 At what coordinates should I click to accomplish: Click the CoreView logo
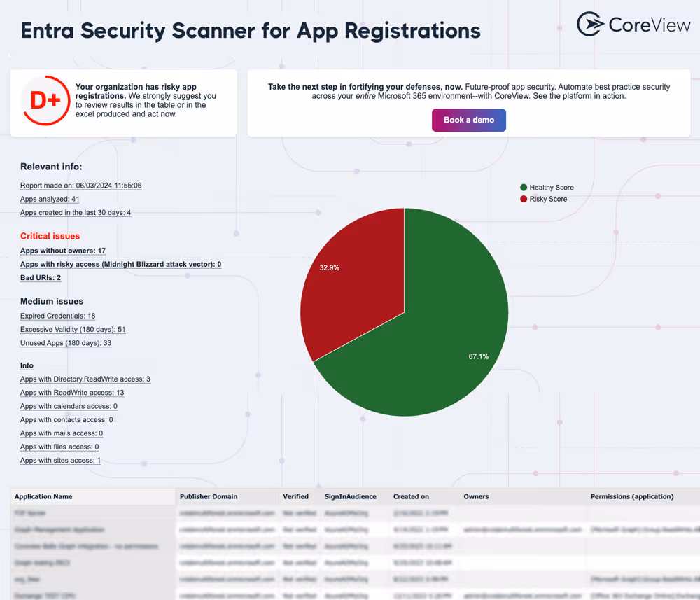(x=633, y=25)
